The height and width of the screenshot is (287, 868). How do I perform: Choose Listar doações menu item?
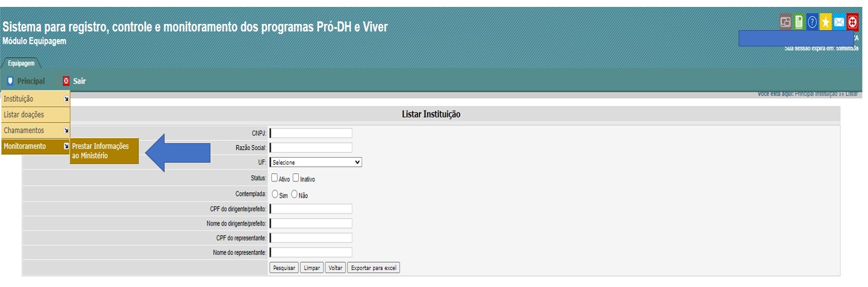point(35,115)
